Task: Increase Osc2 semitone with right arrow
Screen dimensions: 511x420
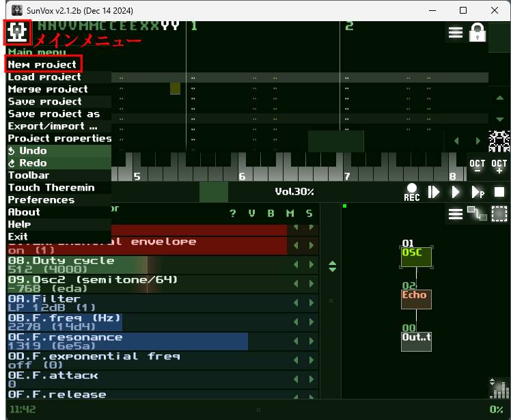Action: (312, 284)
